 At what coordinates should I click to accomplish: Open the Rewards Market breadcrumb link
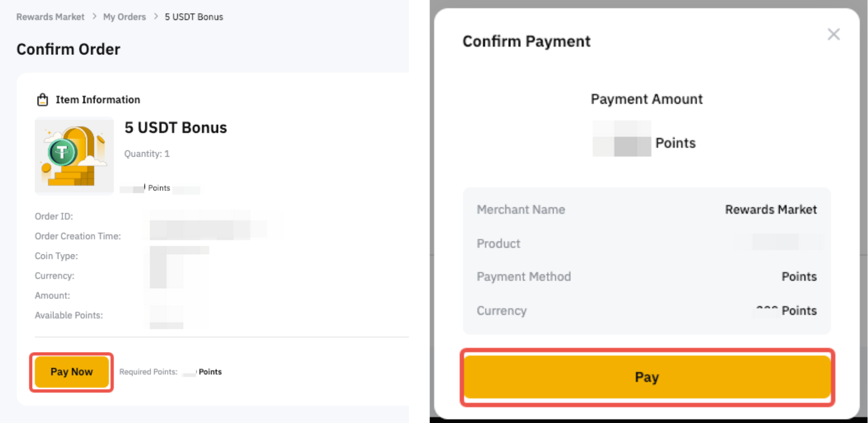50,17
